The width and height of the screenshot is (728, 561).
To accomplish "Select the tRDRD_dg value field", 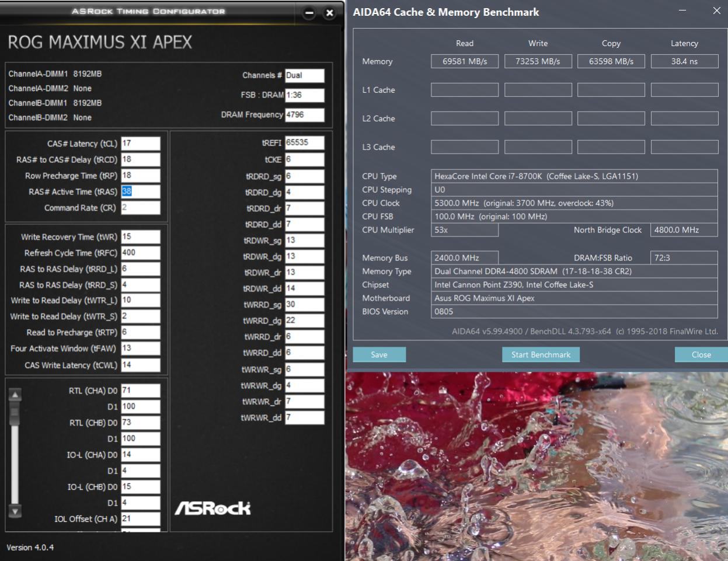I will (x=305, y=192).
